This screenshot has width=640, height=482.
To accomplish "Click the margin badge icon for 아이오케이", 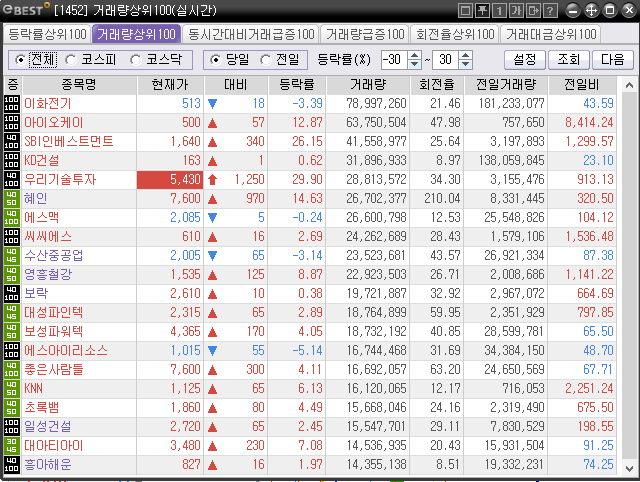I will point(11,122).
